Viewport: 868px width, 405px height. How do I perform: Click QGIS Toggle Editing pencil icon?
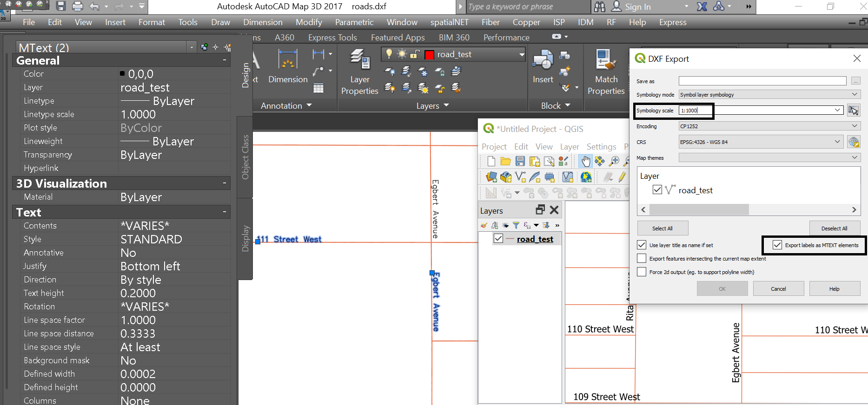pos(622,177)
